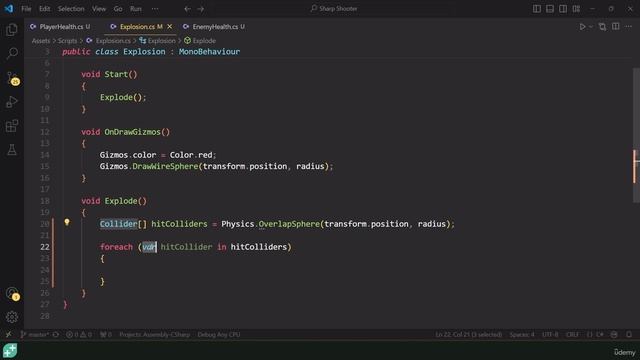
Task: Open the Selection menu
Action: point(71,9)
